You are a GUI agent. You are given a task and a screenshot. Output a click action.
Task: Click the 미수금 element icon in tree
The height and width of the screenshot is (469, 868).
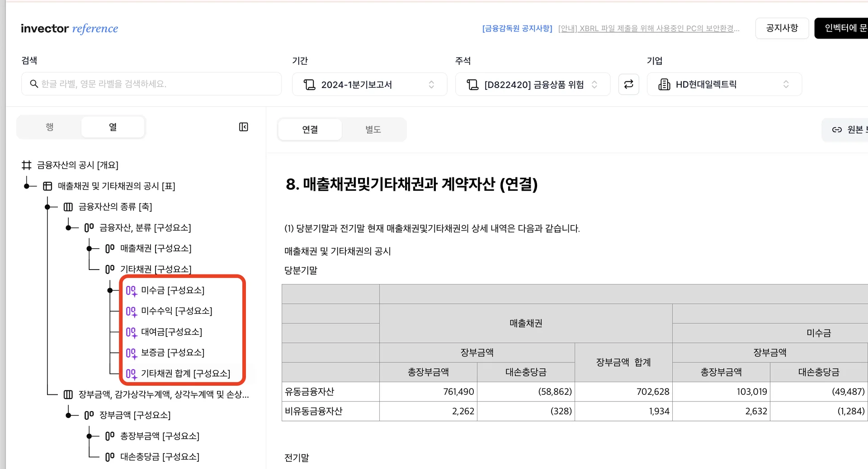tap(131, 290)
